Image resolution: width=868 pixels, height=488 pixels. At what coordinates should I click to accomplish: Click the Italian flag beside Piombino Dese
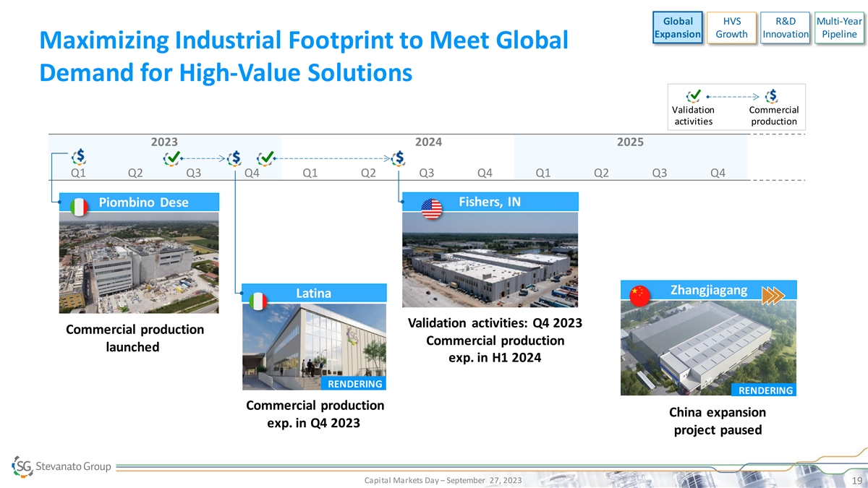tap(78, 206)
